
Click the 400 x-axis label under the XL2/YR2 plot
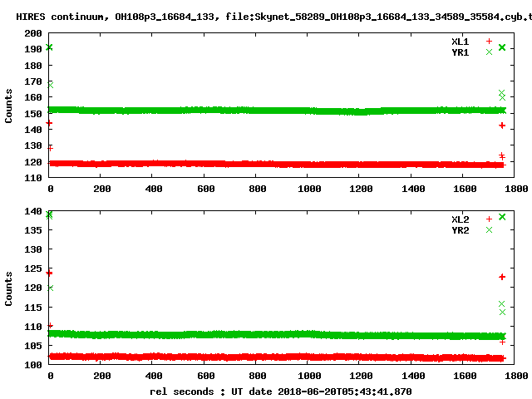coord(154,376)
